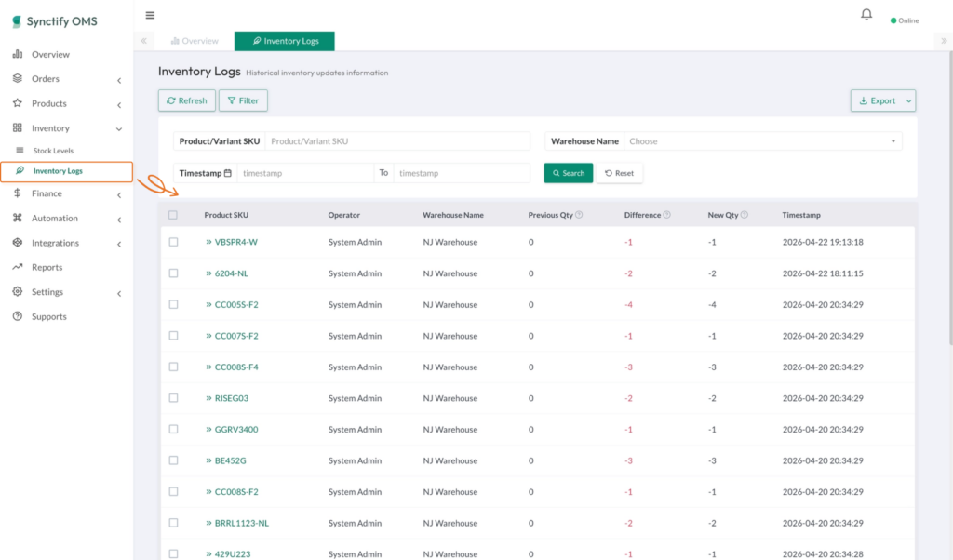Open the CC008S-F2 SKU link
This screenshot has height=560, width=953.
[236, 491]
